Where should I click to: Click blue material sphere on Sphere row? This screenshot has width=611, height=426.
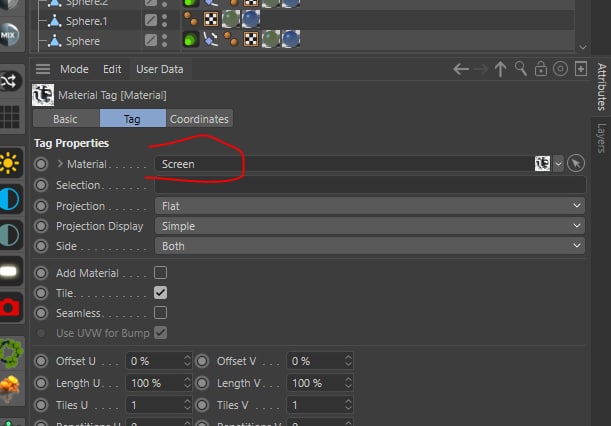[291, 39]
